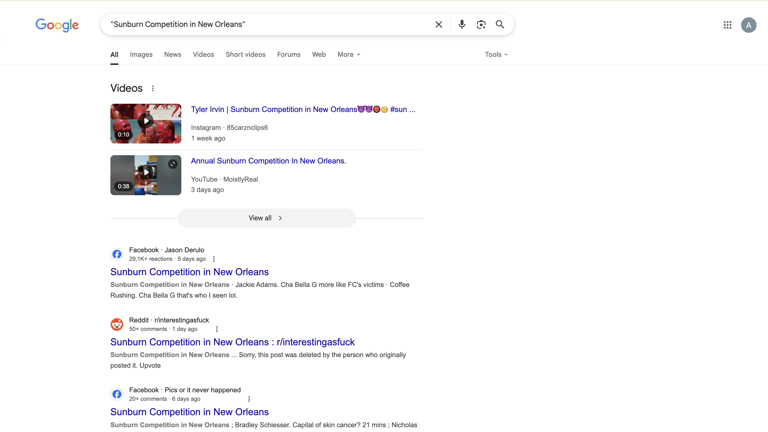Start voice search with microphone
Screen dimensions: 768x432
[461, 24]
